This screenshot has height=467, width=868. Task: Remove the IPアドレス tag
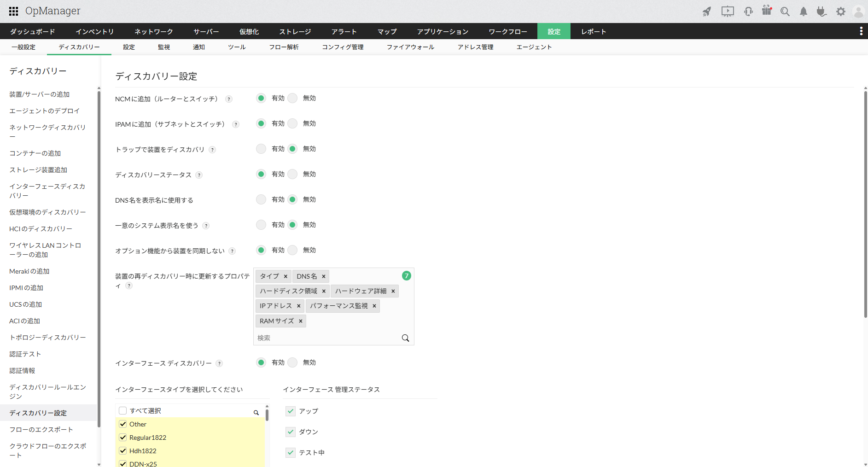(298, 306)
